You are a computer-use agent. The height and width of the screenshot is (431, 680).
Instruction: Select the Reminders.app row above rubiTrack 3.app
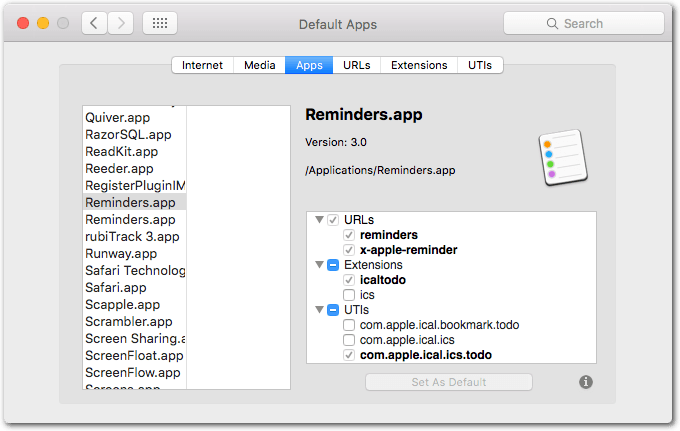[134, 219]
